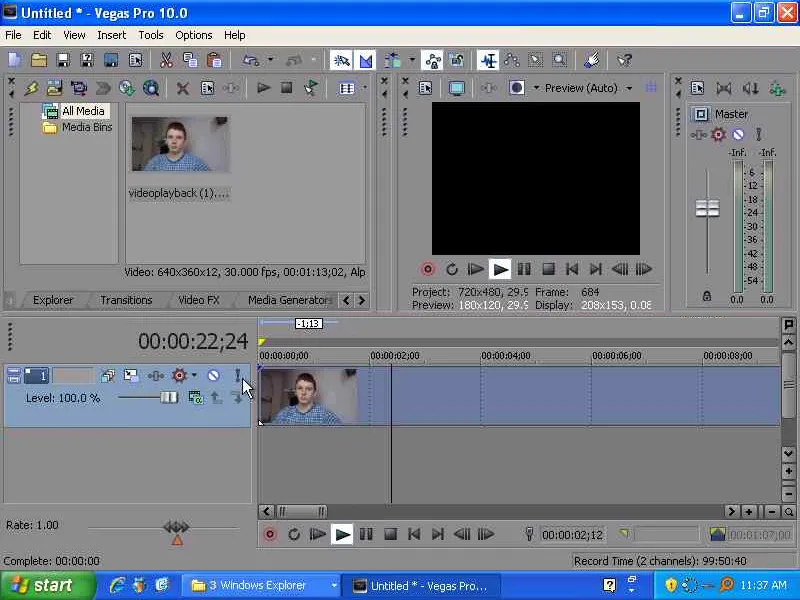The width and height of the screenshot is (800, 600).
Task: Toggle Automatic Crossfades button
Action: (x=366, y=60)
